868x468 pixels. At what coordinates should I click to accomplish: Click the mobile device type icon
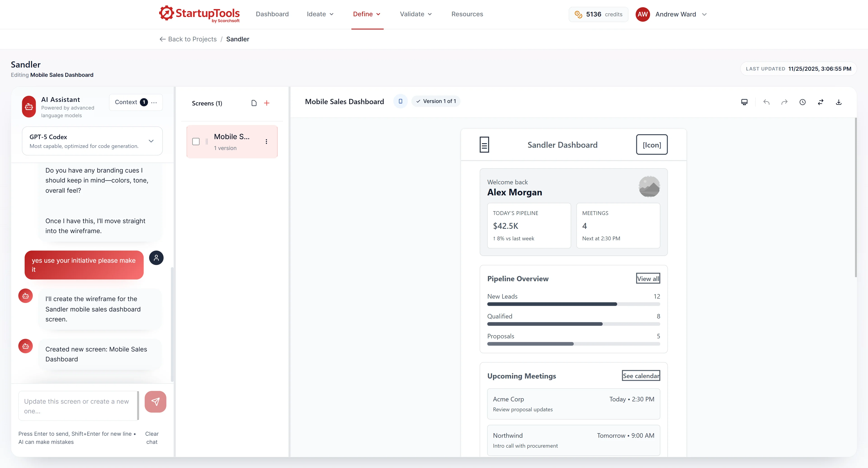tap(400, 101)
